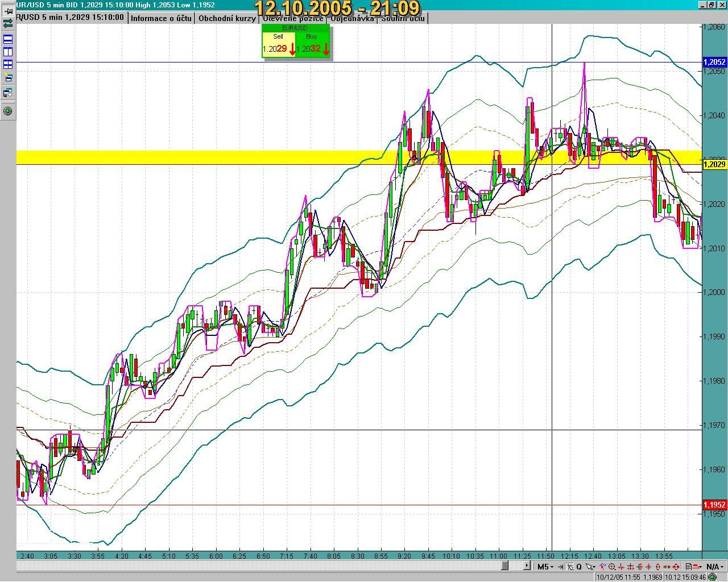The width and height of the screenshot is (728, 582).
Task: Click the green round status icon in the left toolbar
Action: click(8, 111)
